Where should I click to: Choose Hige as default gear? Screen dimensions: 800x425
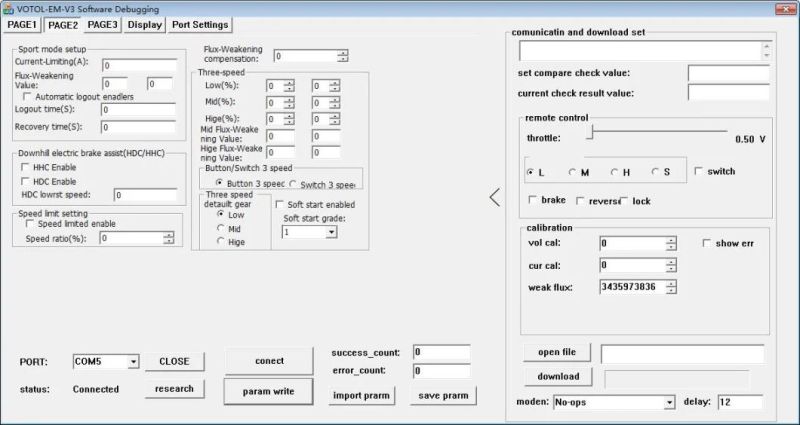pyautogui.click(x=221, y=241)
